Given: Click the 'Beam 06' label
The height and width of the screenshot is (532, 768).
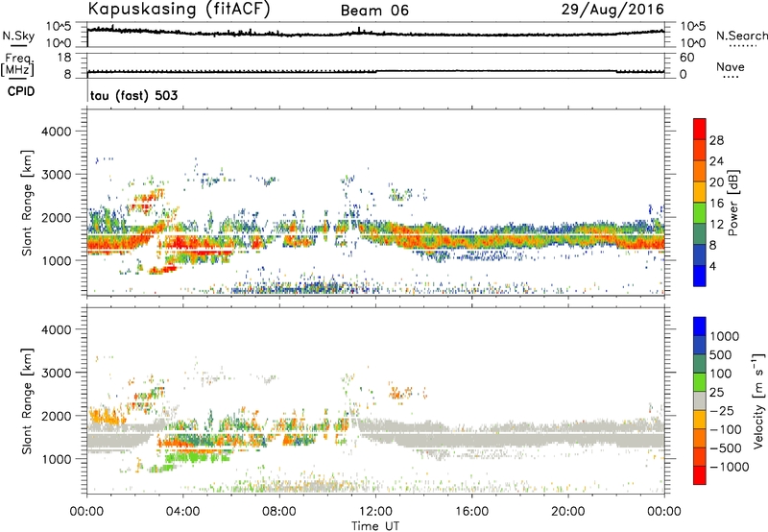Looking at the screenshot, I should tap(374, 11).
